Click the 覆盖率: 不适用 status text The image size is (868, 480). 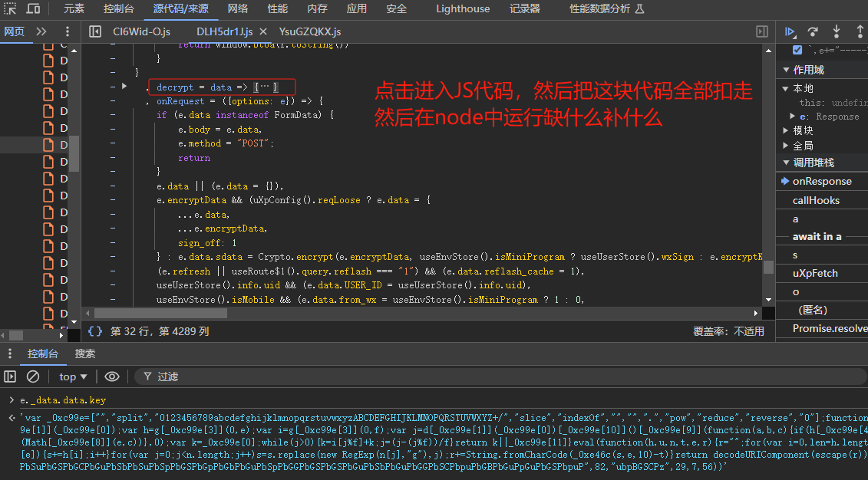coord(728,330)
